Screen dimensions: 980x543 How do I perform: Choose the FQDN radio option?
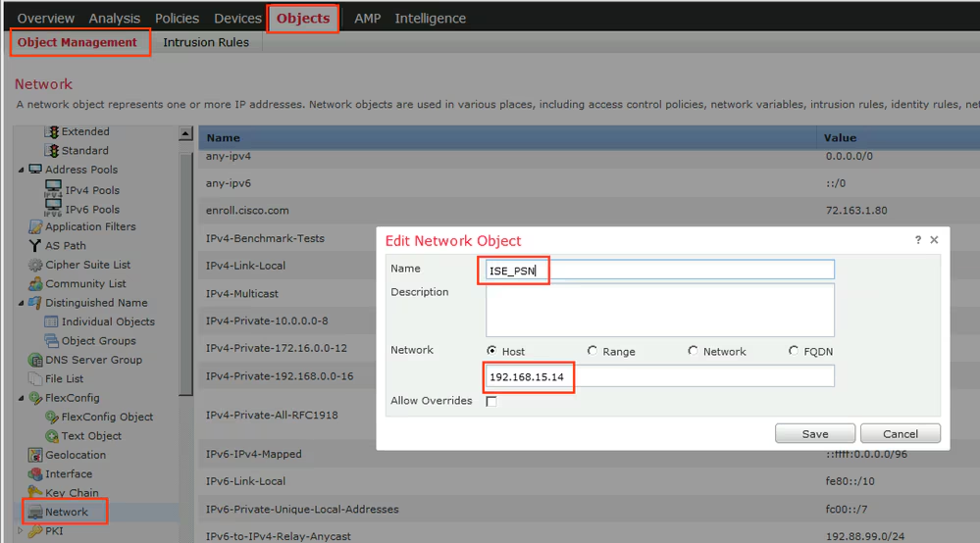click(x=794, y=351)
